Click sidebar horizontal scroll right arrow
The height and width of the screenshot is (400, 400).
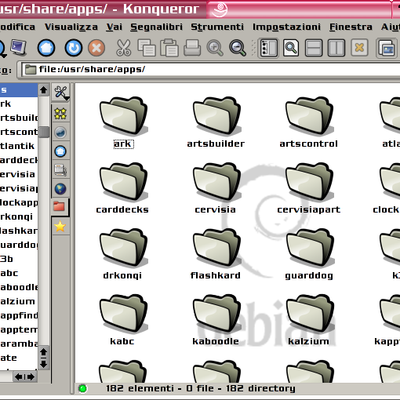pos(31,377)
